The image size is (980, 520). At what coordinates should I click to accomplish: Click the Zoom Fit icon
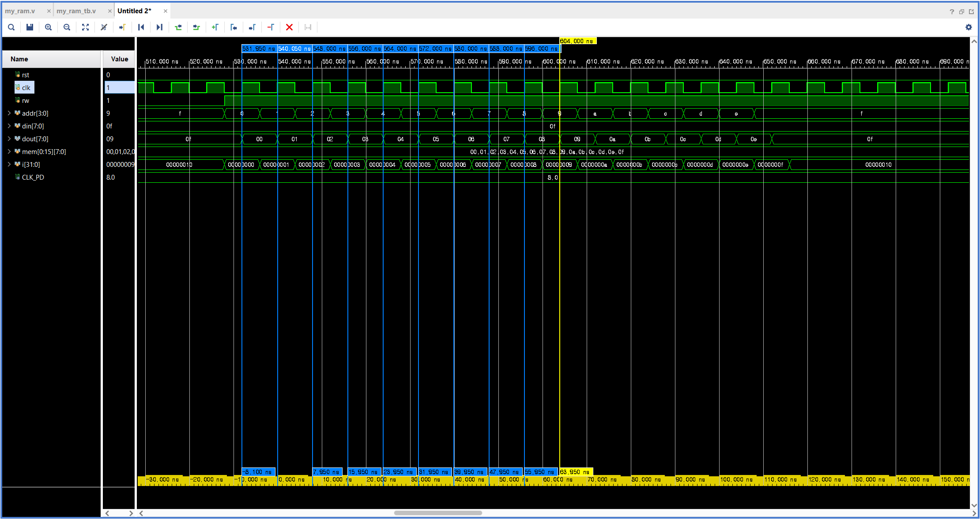85,27
